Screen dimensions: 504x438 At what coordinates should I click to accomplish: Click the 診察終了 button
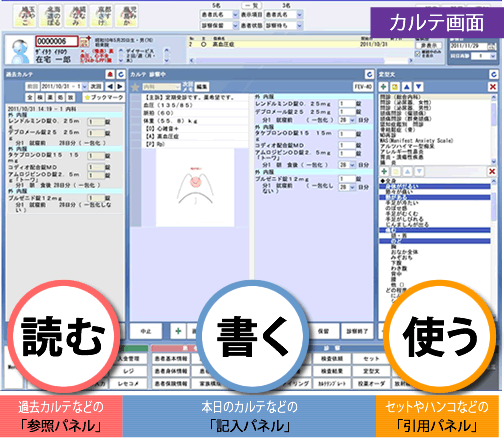(x=357, y=331)
